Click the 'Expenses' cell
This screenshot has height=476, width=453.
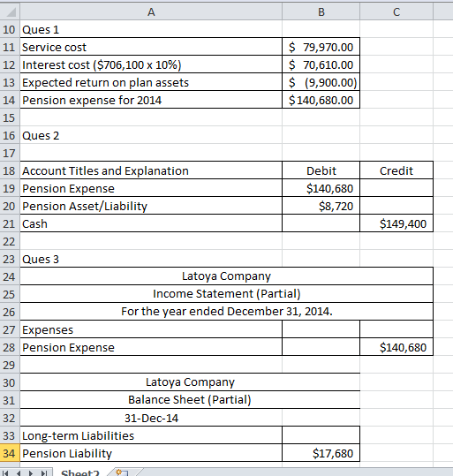(151, 329)
